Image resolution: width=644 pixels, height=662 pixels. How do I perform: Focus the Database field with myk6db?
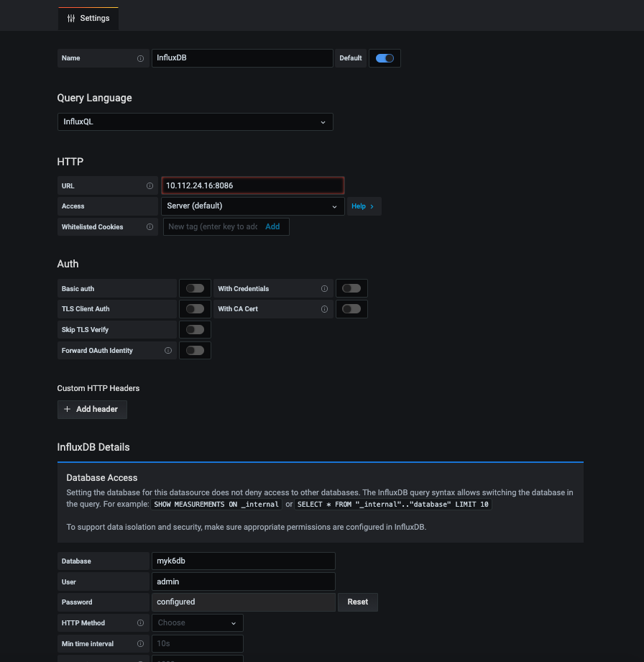[243, 561]
